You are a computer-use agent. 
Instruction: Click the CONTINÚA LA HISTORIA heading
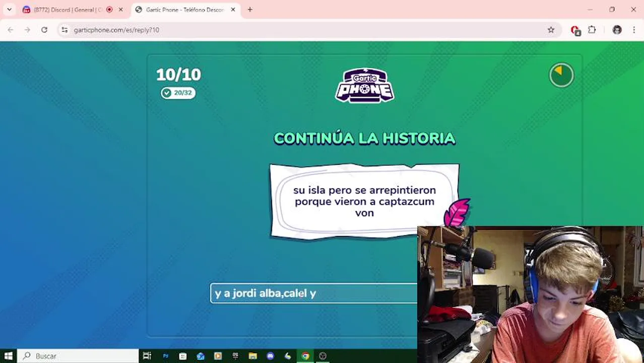coord(364,139)
